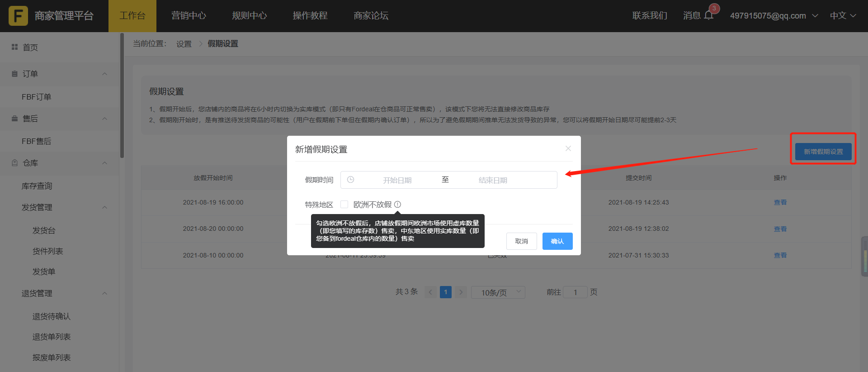Click the 仓库 warehouse icon in sidebar
The width and height of the screenshot is (868, 372).
(14, 163)
